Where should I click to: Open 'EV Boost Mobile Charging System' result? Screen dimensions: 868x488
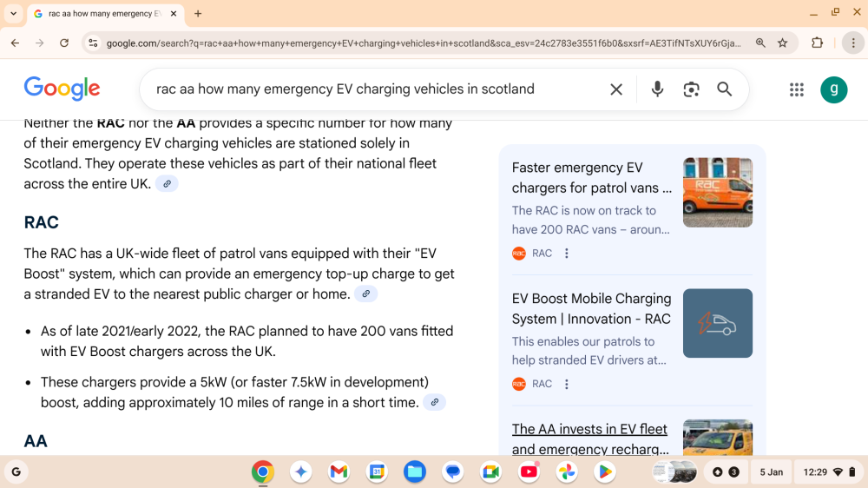point(591,308)
